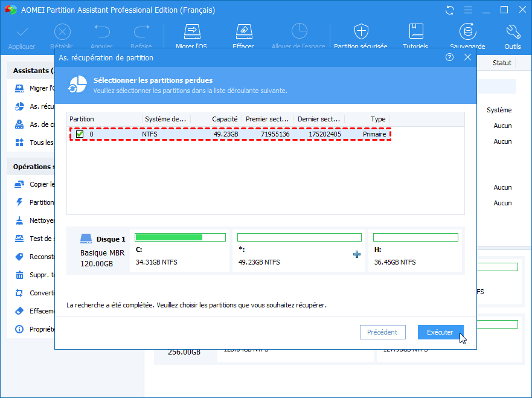
Task: Click the Dernier sect... column header
Action: pos(319,119)
